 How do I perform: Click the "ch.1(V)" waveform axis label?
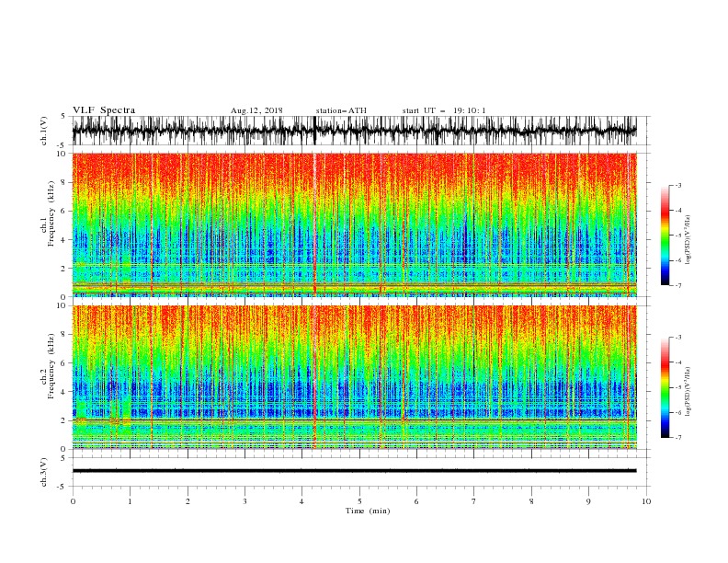(x=44, y=131)
